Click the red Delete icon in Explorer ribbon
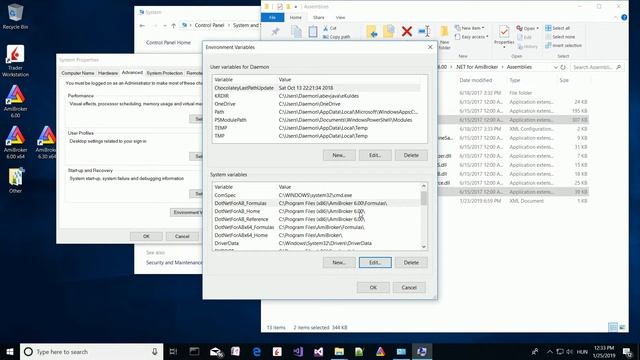 coord(407,31)
